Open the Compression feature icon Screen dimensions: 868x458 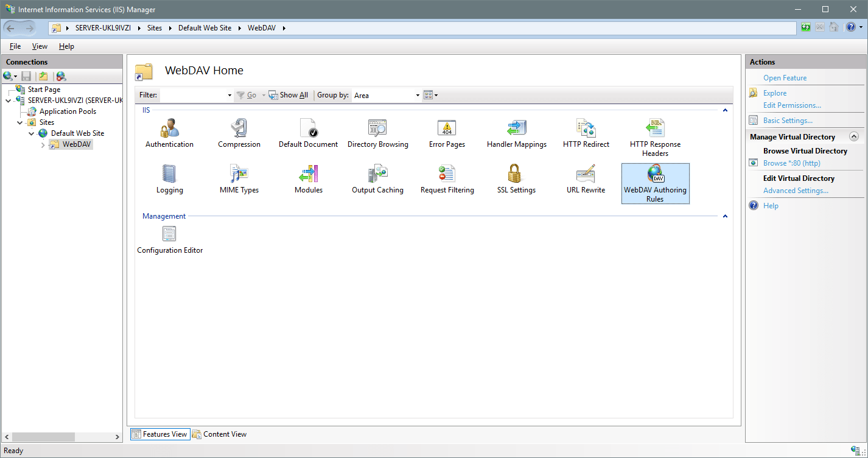click(x=239, y=129)
